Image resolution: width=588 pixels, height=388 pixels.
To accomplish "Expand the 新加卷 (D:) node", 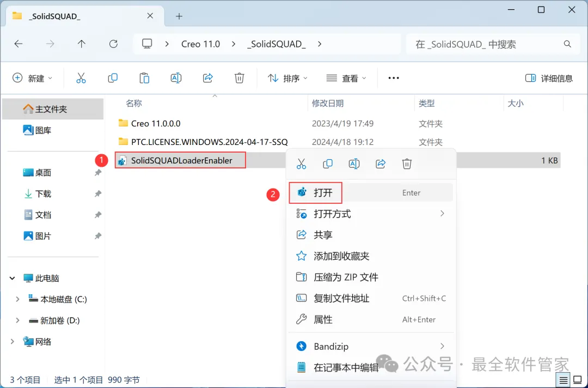I will point(17,320).
